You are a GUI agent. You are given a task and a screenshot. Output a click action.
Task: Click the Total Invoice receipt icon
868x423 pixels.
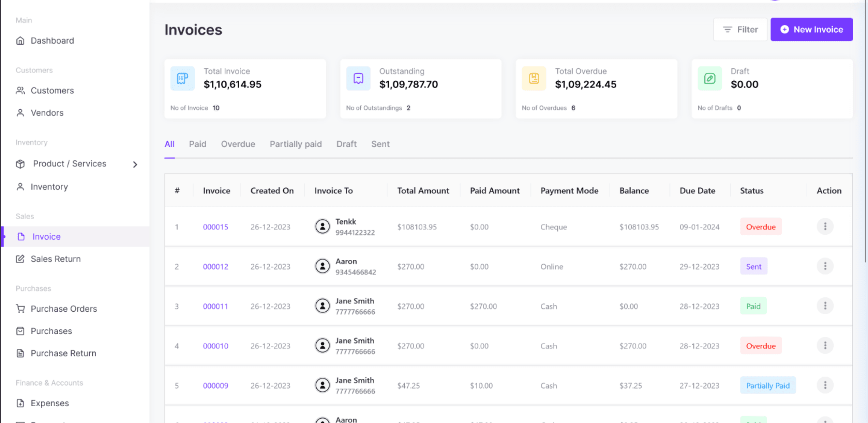pos(182,79)
